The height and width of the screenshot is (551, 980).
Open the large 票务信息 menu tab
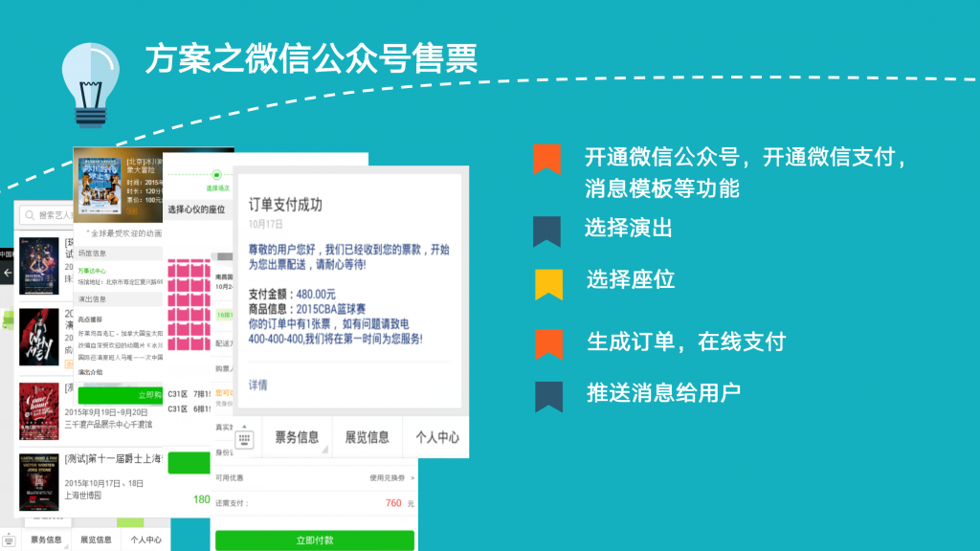[x=297, y=438]
